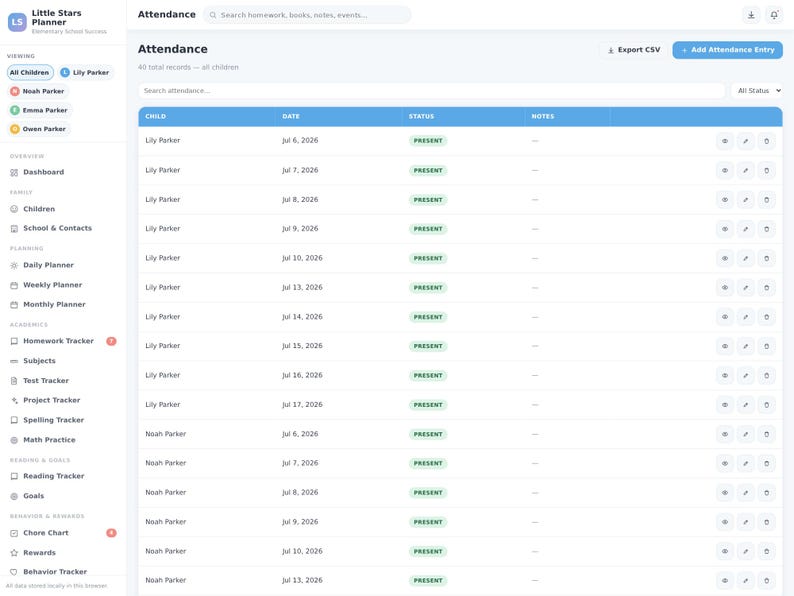View Lily Parker Jul 6, 2026 record
794x596 pixels.
pyautogui.click(x=725, y=141)
